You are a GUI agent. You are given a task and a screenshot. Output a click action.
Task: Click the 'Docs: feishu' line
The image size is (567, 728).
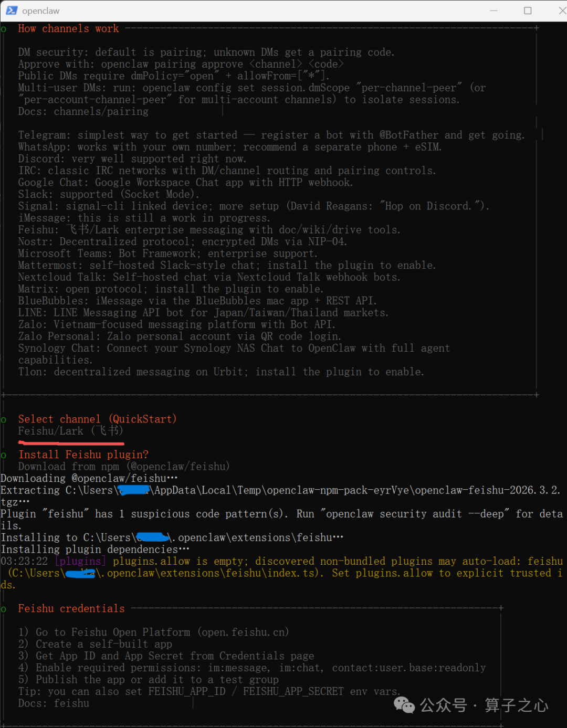pyautogui.click(x=54, y=703)
